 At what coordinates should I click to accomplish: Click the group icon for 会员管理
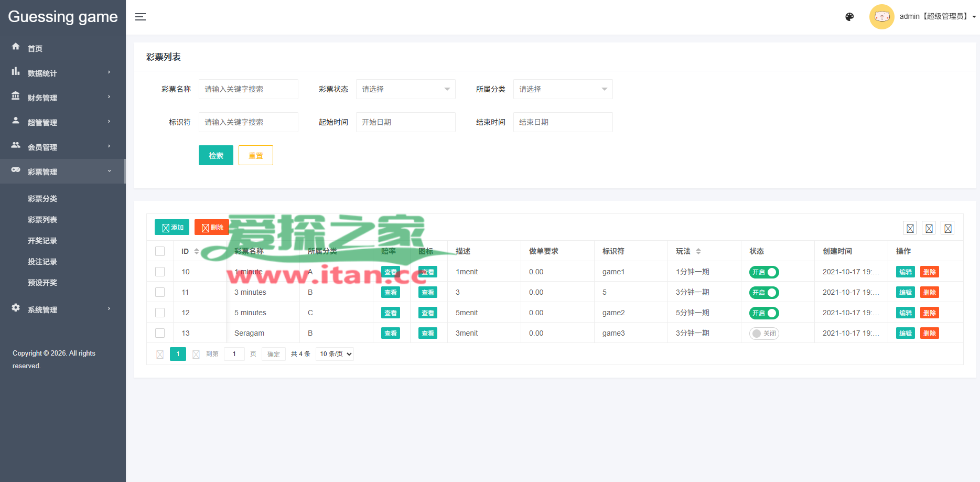16,145
